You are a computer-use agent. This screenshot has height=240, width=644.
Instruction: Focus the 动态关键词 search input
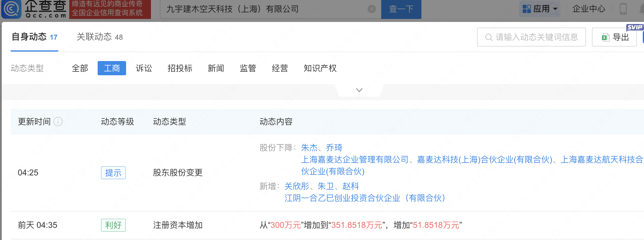pyautogui.click(x=532, y=37)
